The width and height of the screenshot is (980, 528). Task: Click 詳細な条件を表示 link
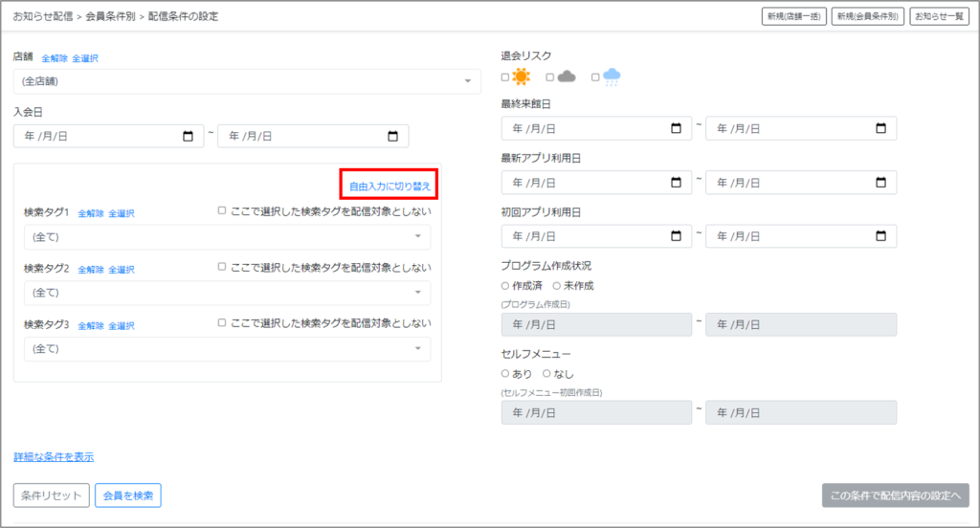(54, 457)
